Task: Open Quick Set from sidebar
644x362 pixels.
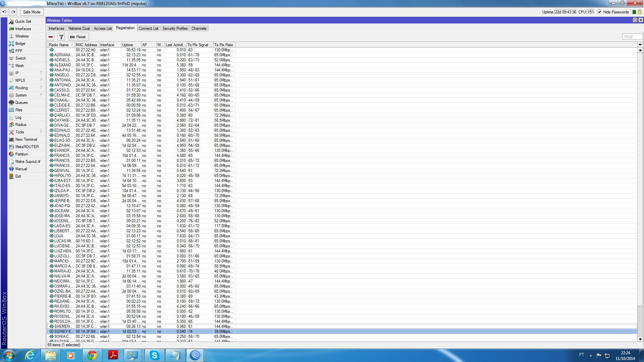Action: (23, 21)
